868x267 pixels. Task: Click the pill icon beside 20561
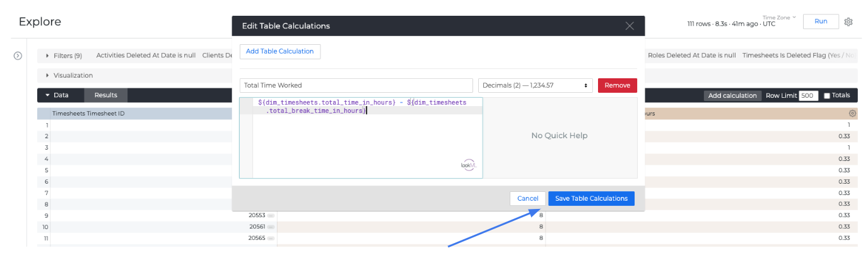tap(271, 227)
